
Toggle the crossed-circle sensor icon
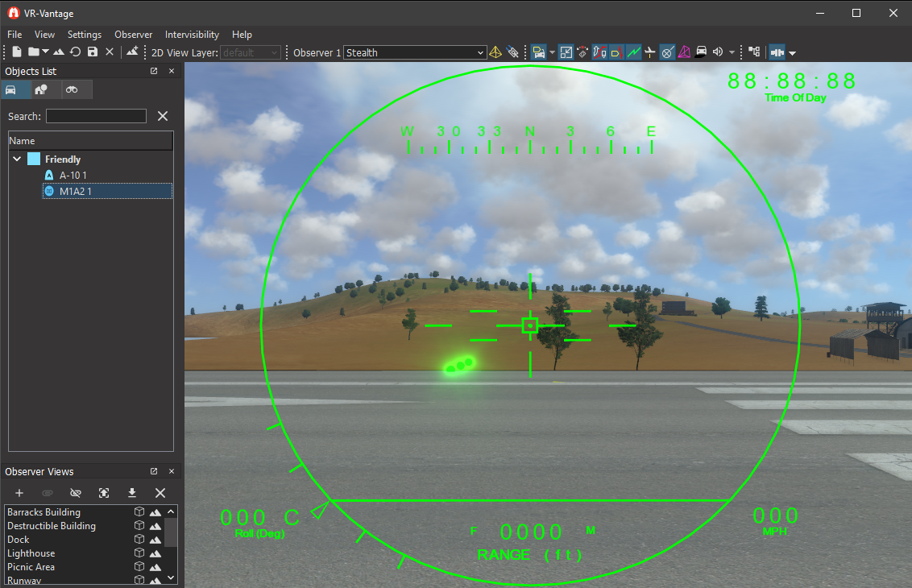(667, 53)
